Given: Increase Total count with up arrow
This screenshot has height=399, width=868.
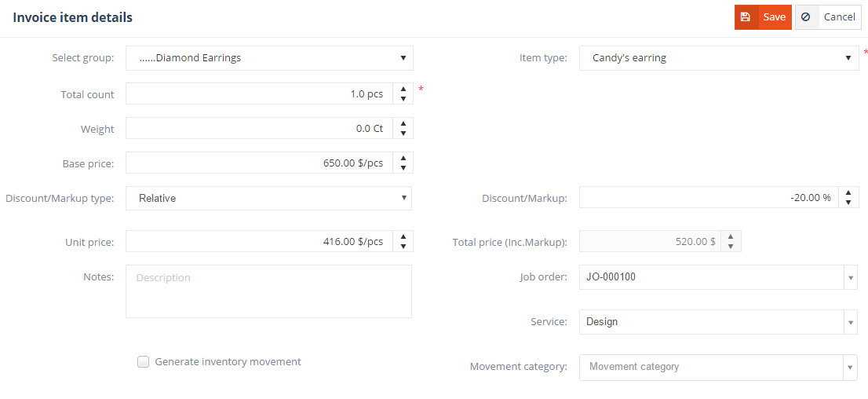Looking at the screenshot, I should (403, 89).
